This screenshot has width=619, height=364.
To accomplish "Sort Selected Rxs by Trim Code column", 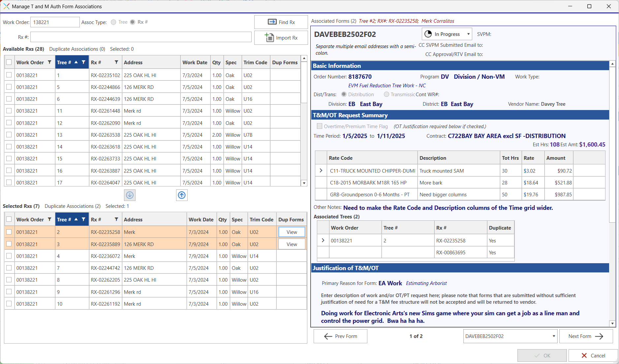I will click(x=261, y=219).
